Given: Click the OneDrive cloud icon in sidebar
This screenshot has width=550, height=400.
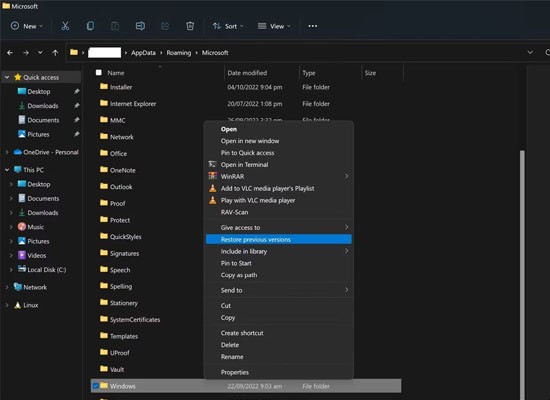Looking at the screenshot, I should pyautogui.click(x=18, y=152).
